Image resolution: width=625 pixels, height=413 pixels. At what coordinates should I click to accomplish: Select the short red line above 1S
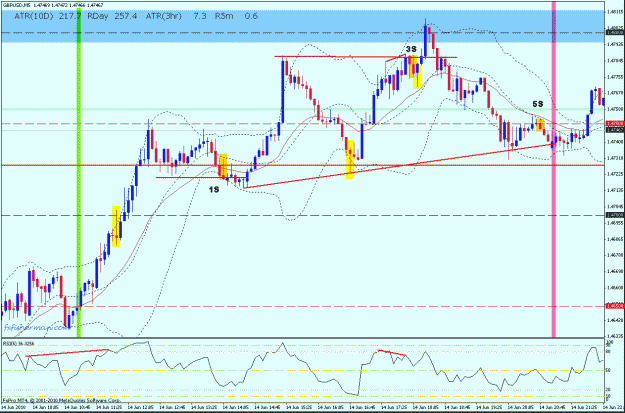(201, 177)
